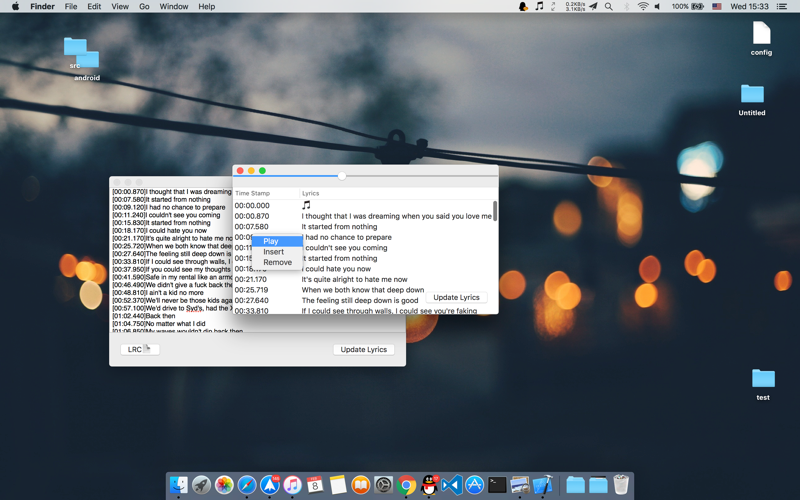Viewport: 800px width, 500px height.
Task: Open the config file on desktop
Action: (761, 38)
